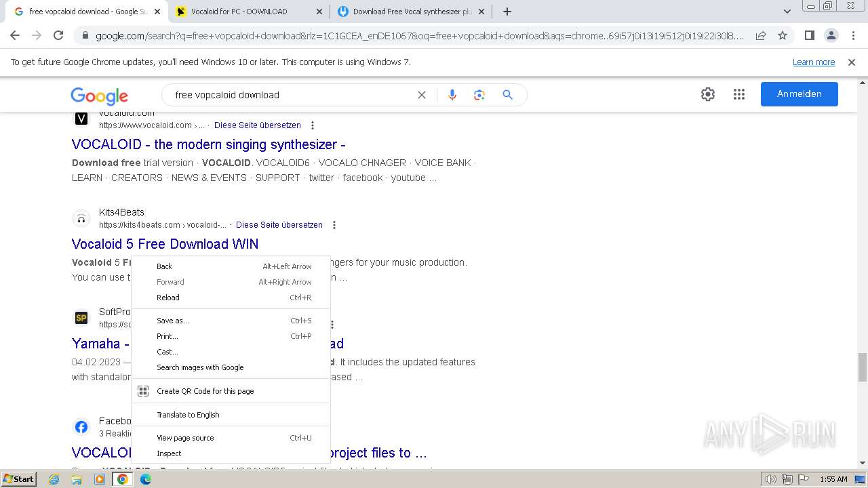This screenshot has width=868, height=488.
Task: Click the magnifier search icon
Action: pos(507,95)
